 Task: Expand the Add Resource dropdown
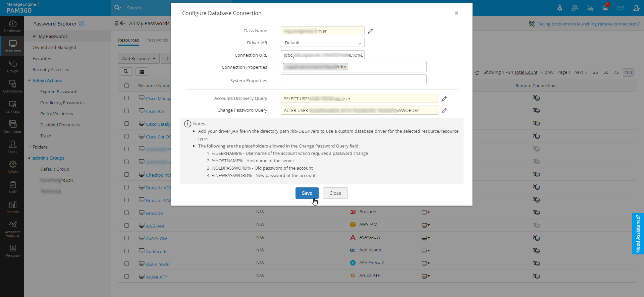139,58
